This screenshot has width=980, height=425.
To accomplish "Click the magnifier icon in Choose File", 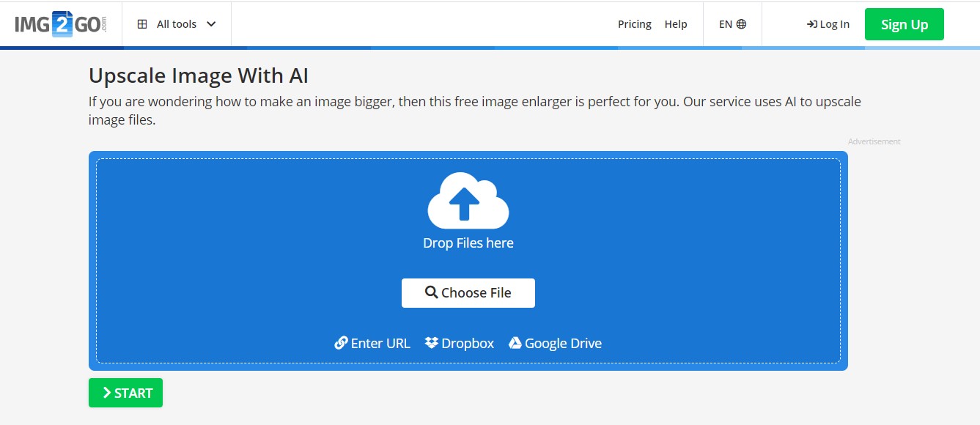I will (x=432, y=292).
